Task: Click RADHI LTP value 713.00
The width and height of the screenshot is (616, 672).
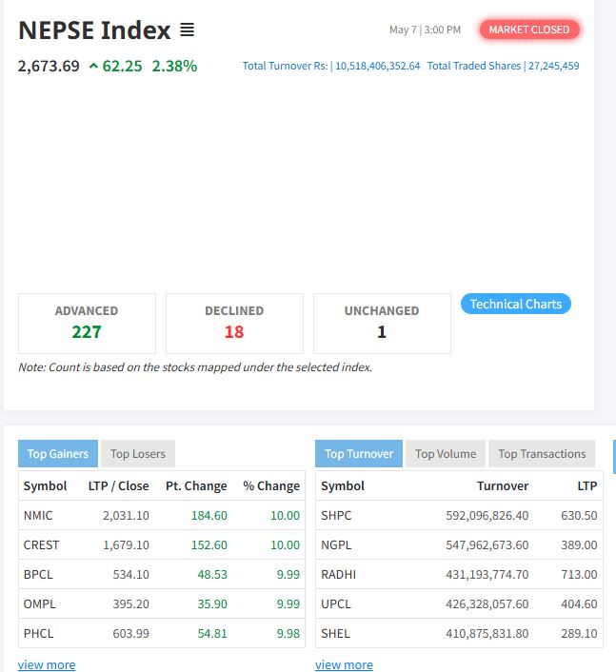Action: (x=579, y=574)
